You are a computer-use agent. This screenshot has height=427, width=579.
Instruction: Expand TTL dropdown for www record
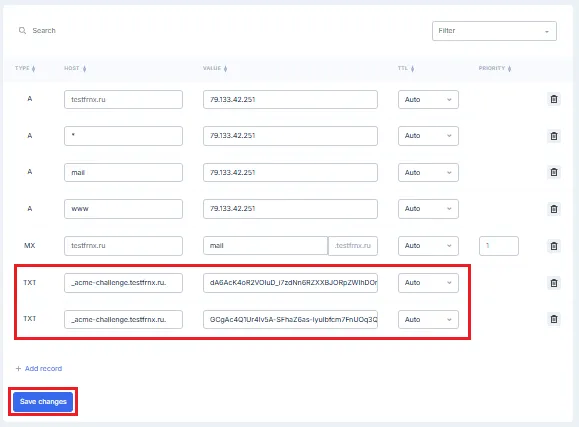pos(428,209)
